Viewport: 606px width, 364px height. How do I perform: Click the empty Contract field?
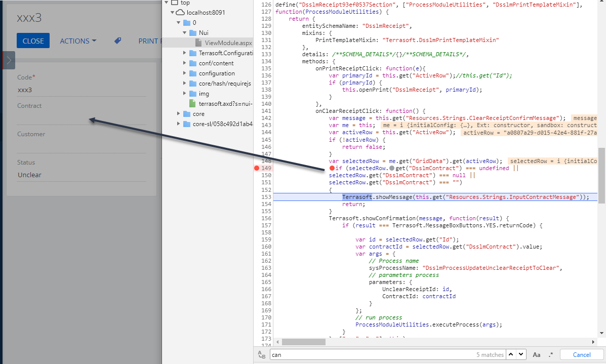[x=81, y=118]
